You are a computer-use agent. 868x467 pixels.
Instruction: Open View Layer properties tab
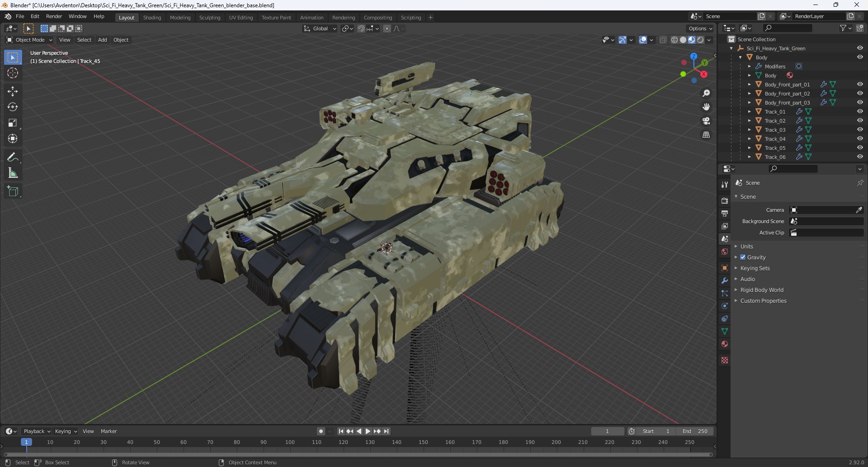pos(725,226)
